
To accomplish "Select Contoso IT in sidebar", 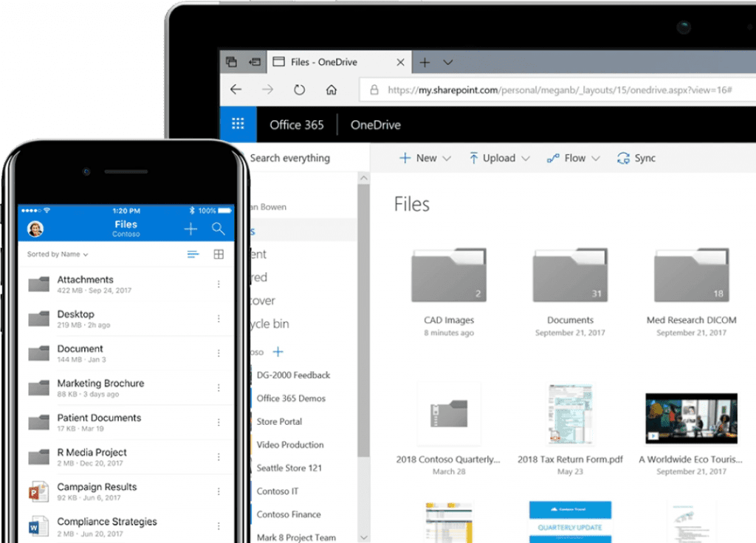I will [x=278, y=491].
